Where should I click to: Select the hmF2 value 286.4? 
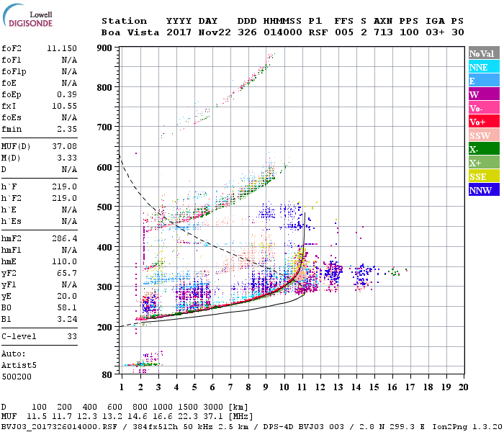64,238
